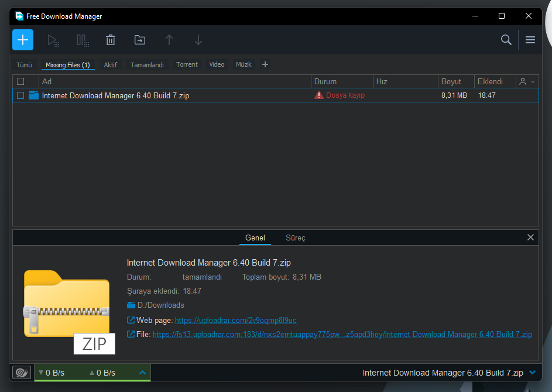The height and width of the screenshot is (392, 552).
Task: Select the Müzik filter tab
Action: 244,64
